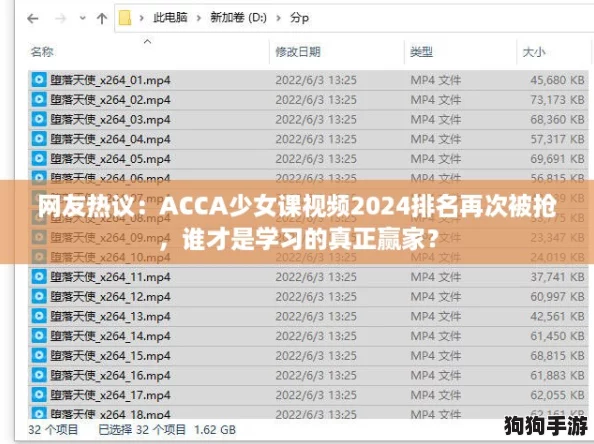
Task: Click the 62,055 KB size cell
Action: pyautogui.click(x=557, y=395)
